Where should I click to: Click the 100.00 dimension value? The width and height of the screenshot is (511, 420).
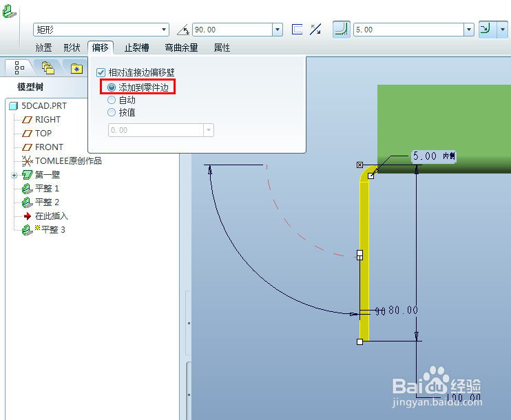coord(463,397)
